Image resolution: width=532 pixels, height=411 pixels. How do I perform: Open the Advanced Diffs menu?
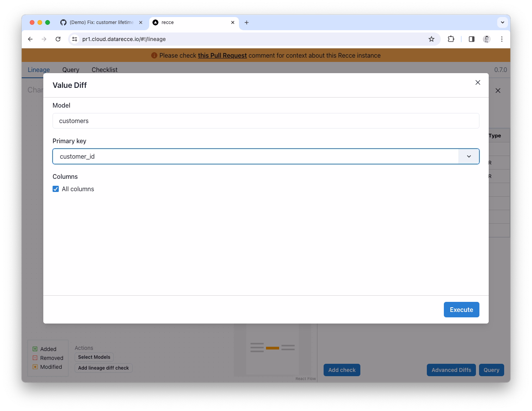(451, 370)
